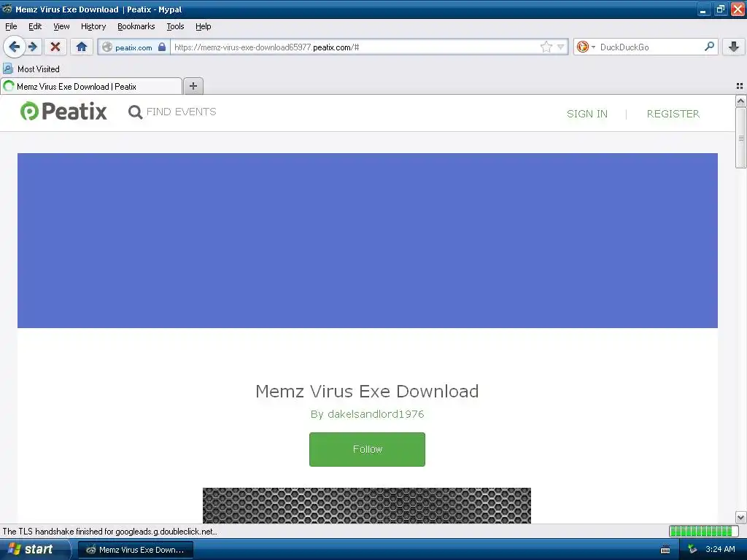Open the Help menu

[x=203, y=27]
